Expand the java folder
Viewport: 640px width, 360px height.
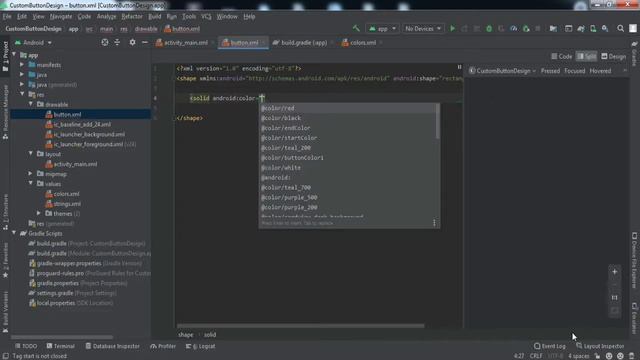[22, 74]
